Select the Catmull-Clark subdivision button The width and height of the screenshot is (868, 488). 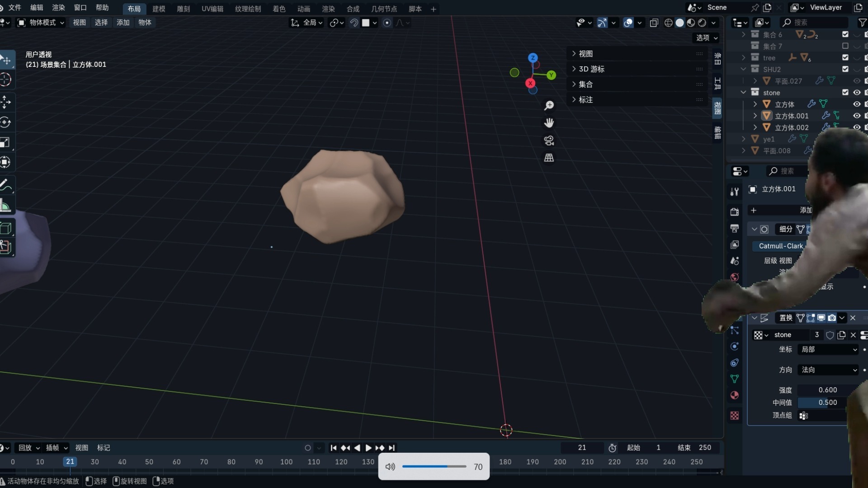pos(781,246)
